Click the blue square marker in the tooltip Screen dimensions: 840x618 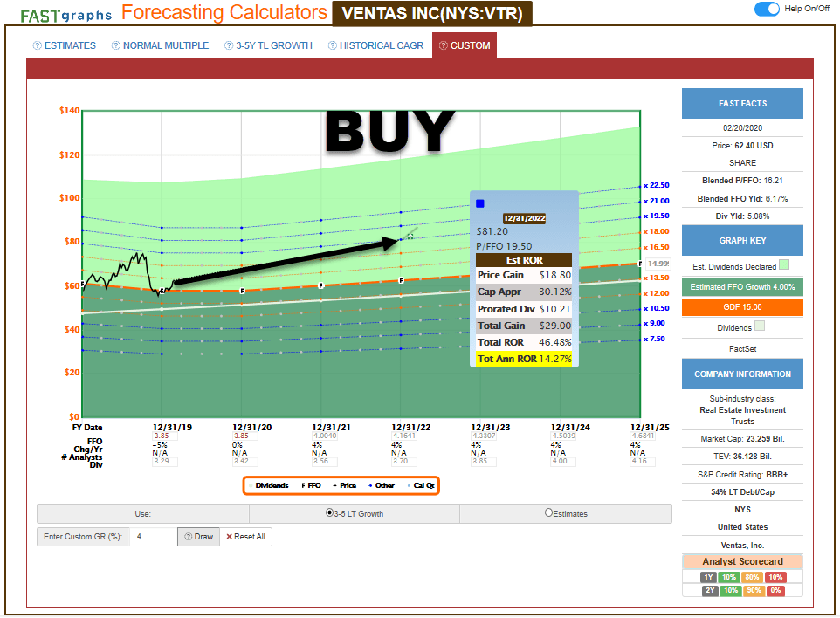click(480, 203)
